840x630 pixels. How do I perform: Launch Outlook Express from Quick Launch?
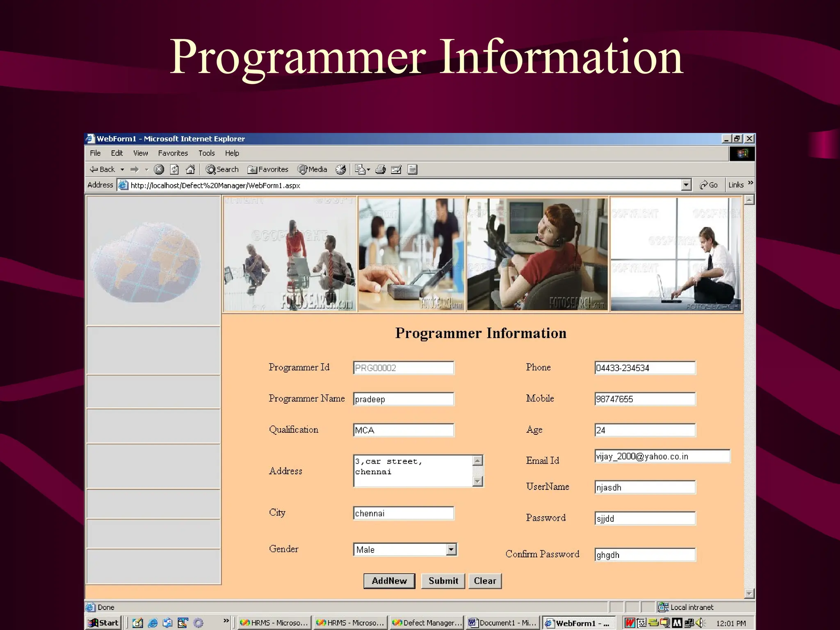(167, 623)
